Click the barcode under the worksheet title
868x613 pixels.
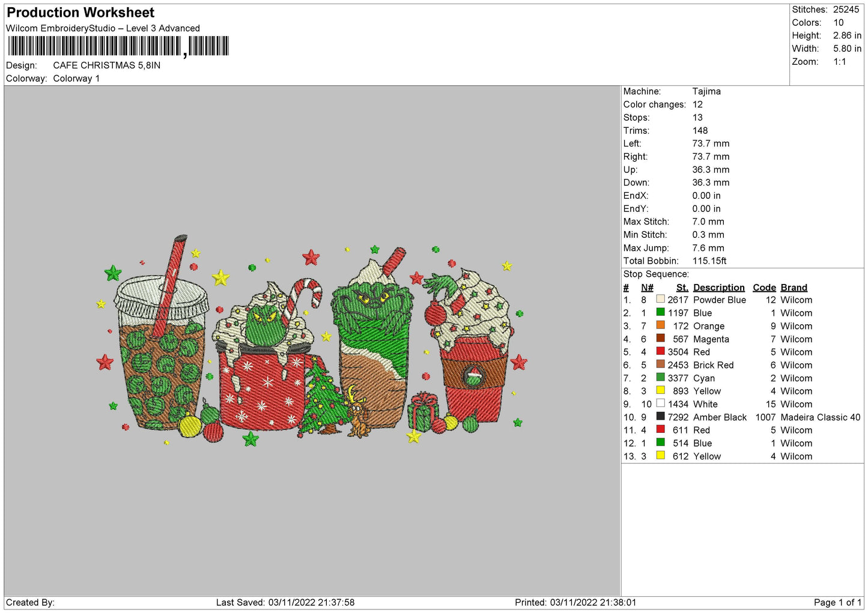click(x=118, y=46)
